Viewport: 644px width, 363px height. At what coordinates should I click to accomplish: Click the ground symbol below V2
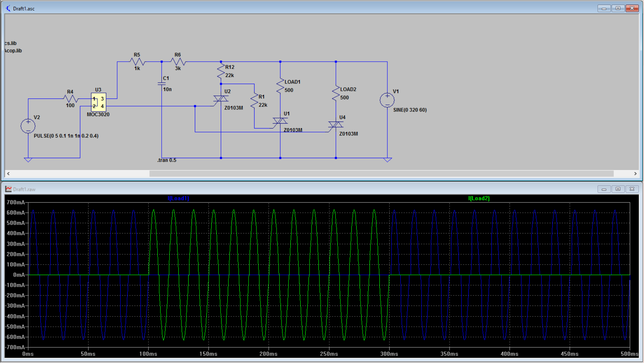point(28,160)
